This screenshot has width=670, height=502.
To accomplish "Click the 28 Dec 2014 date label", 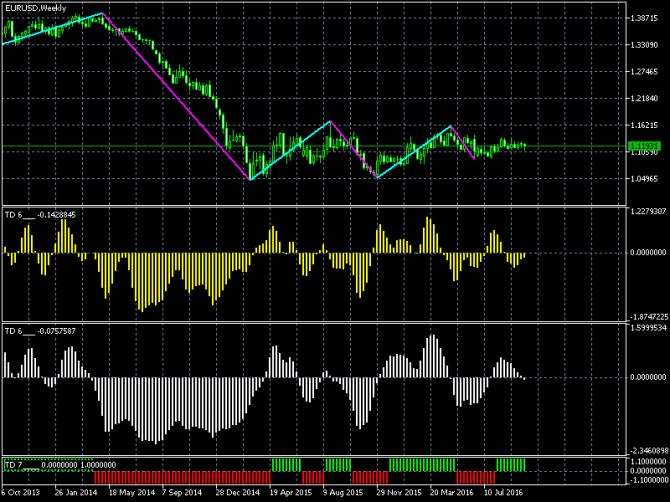I will pyautogui.click(x=238, y=493).
